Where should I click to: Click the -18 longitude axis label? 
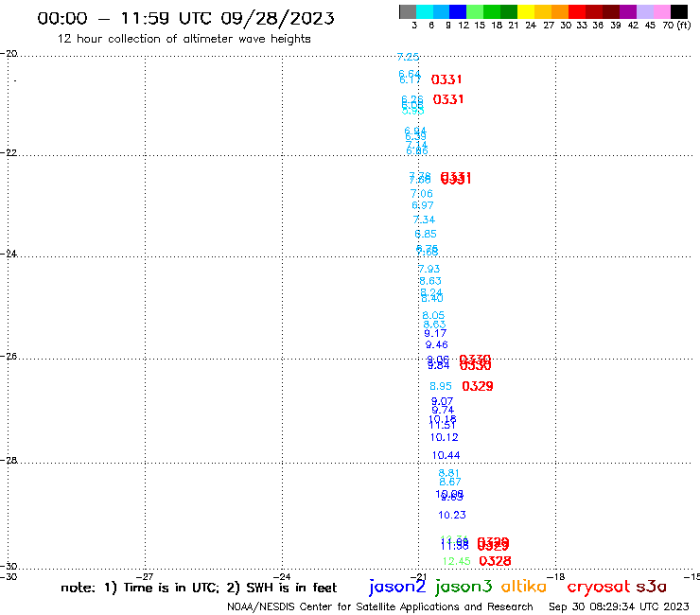point(556,576)
